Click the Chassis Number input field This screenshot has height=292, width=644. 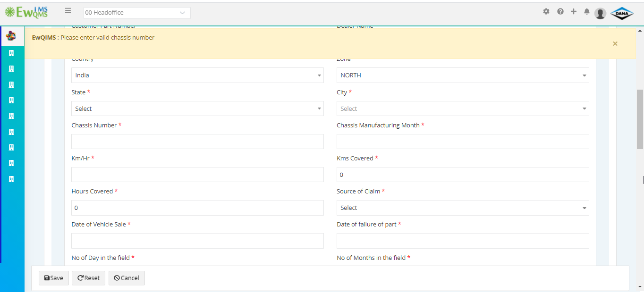point(197,142)
